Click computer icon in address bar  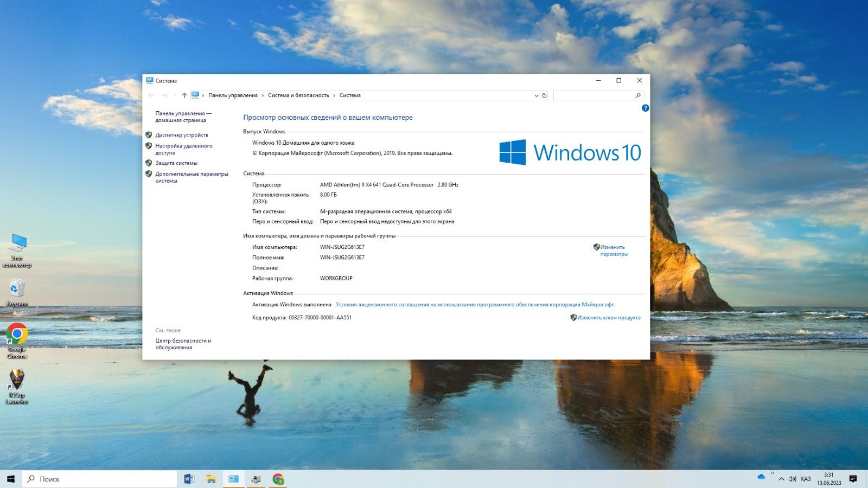195,95
